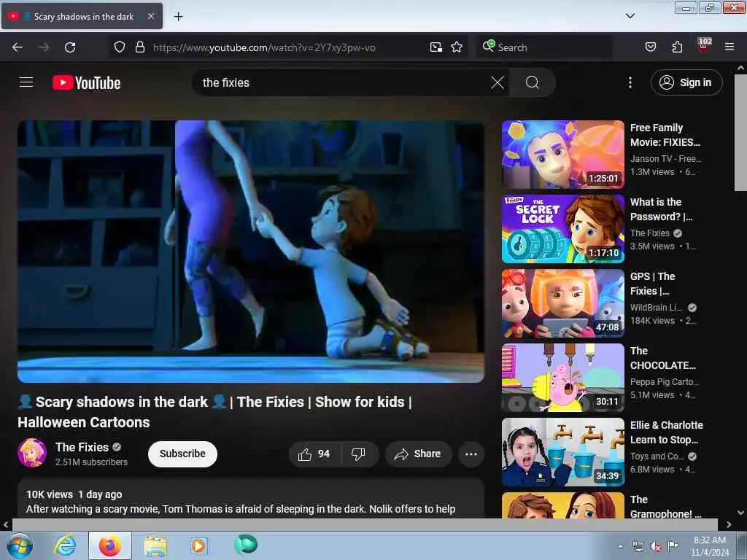The width and height of the screenshot is (747, 560).
Task: Show hidden system tray icons
Action: [620, 546]
